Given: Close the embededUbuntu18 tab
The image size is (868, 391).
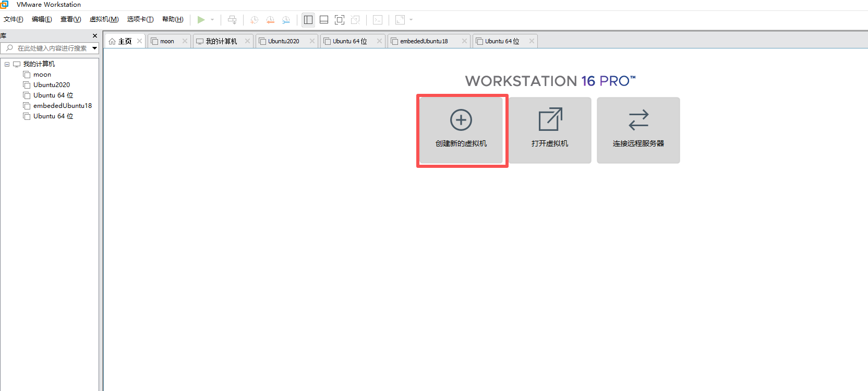Looking at the screenshot, I should (x=464, y=41).
